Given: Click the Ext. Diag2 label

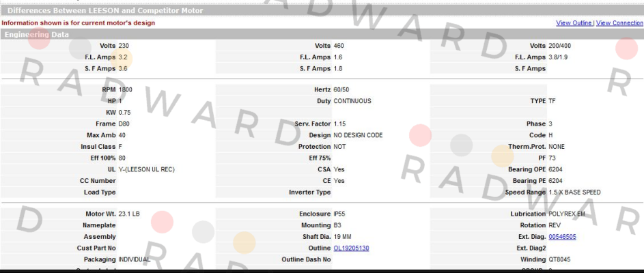Looking at the screenshot, I should [x=531, y=248].
